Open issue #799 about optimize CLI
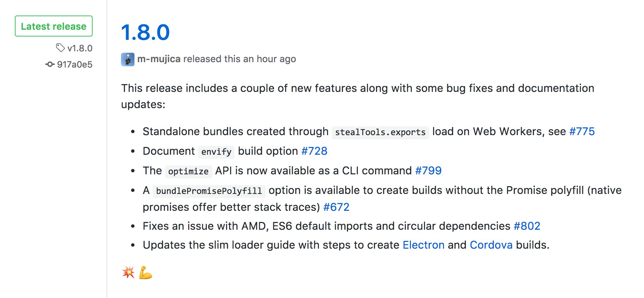 click(428, 171)
